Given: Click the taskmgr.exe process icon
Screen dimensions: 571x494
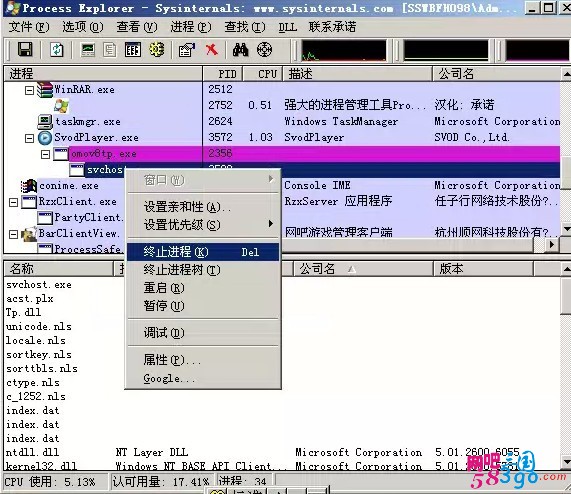Looking at the screenshot, I should [45, 122].
